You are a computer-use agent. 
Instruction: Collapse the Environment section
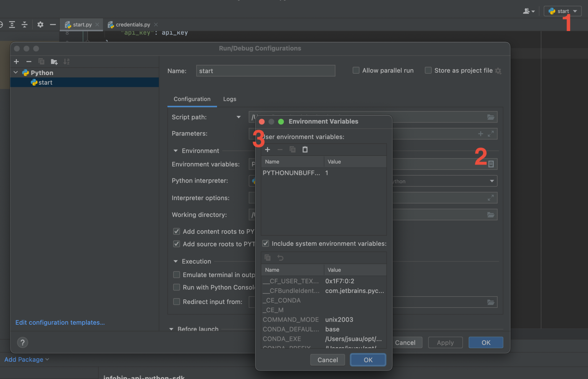175,150
